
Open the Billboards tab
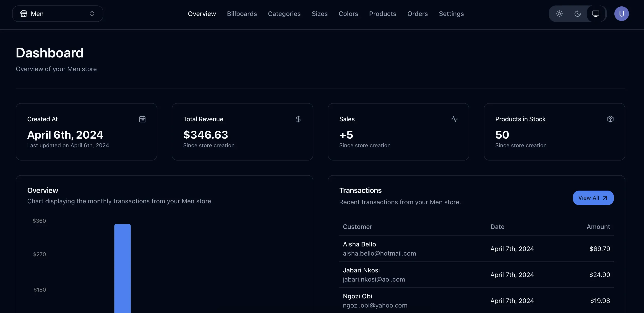(242, 14)
